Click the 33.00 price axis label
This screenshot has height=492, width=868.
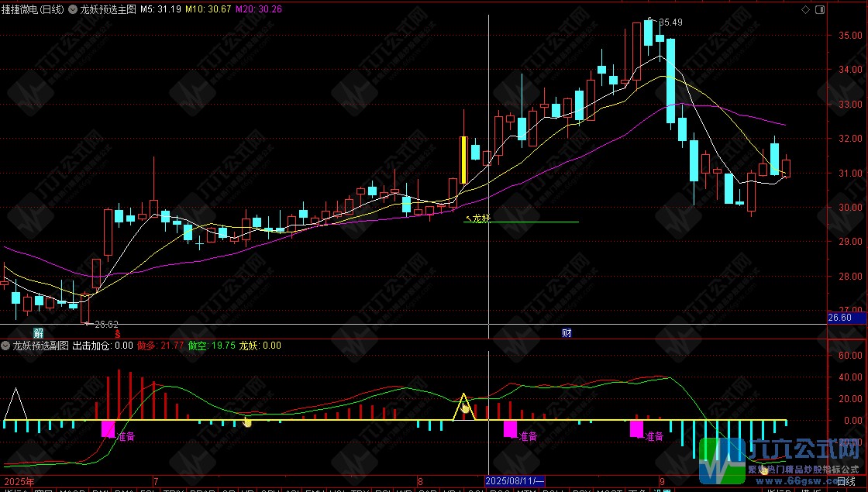pyautogui.click(x=850, y=104)
